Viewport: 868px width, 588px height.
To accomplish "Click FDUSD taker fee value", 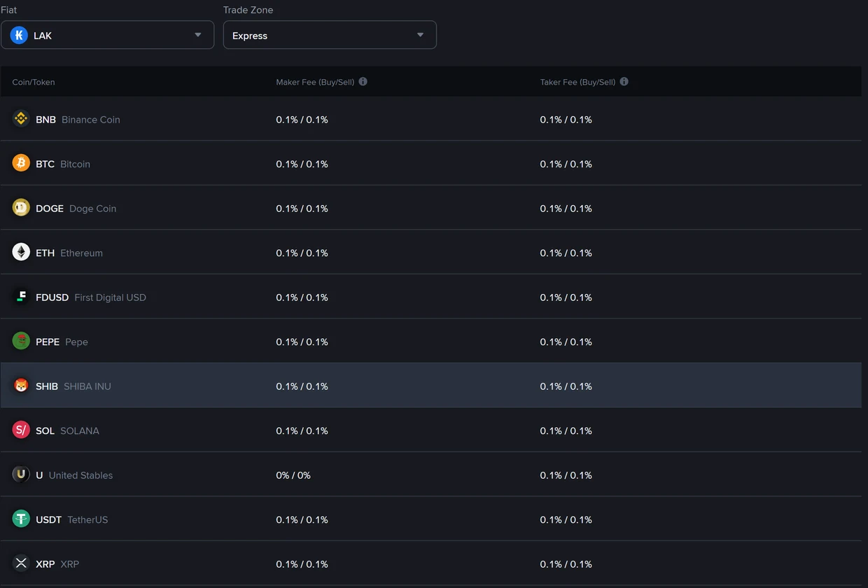I will [x=566, y=297].
